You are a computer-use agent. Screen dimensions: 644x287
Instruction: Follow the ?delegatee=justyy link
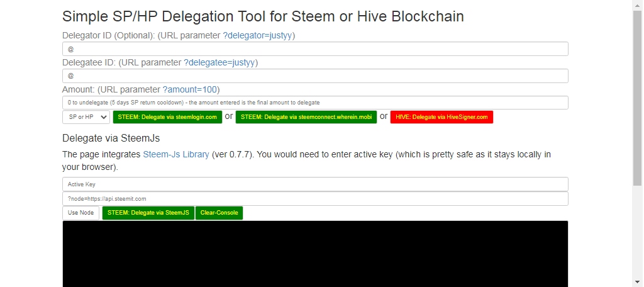coord(219,62)
